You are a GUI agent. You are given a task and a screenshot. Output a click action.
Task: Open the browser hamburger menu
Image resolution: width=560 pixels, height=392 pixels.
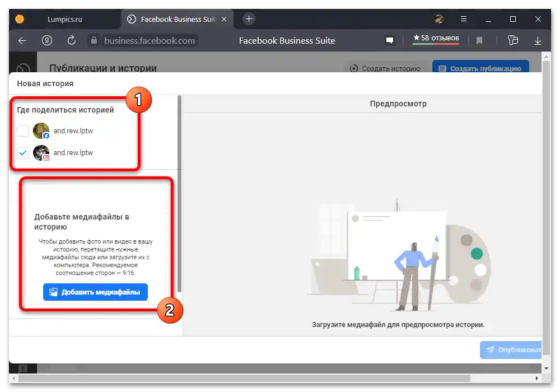pos(464,19)
